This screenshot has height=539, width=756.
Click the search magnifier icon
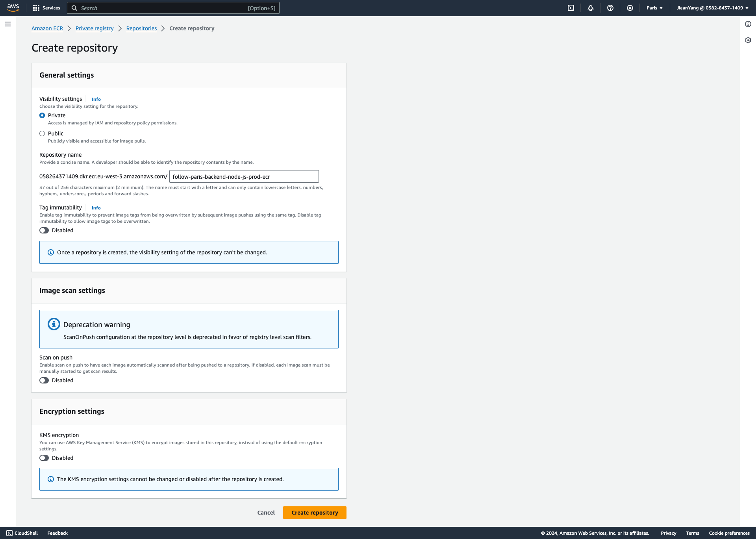click(x=74, y=8)
